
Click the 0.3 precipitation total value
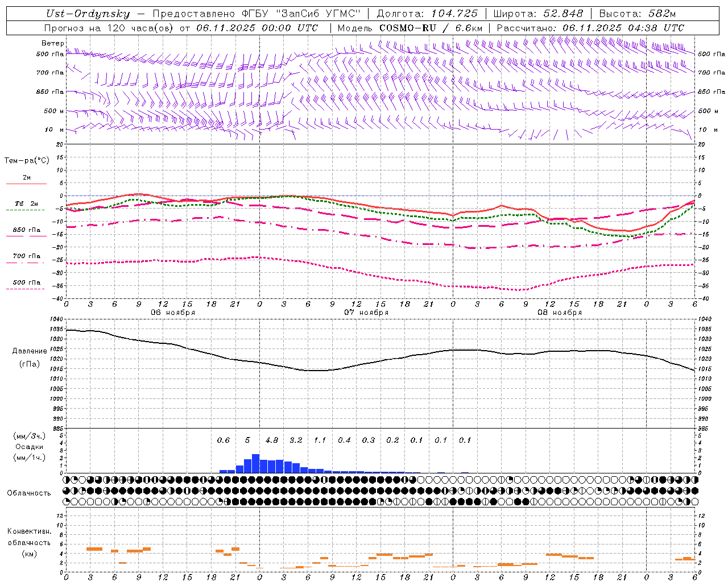click(369, 440)
